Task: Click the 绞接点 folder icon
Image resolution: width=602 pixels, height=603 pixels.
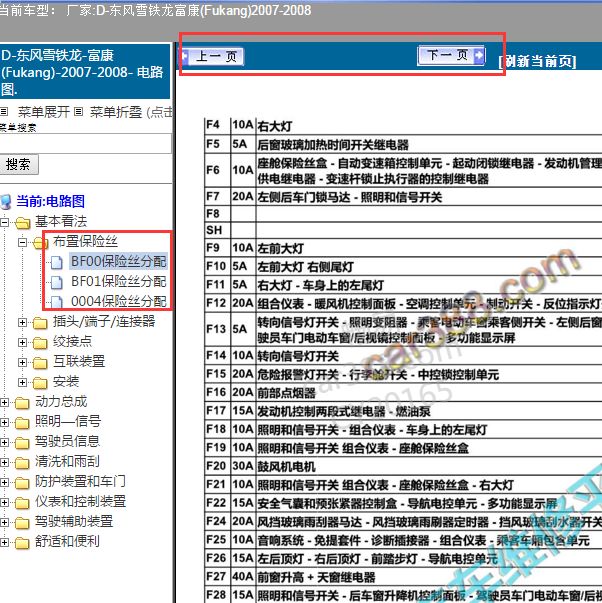Action: pyautogui.click(x=40, y=343)
